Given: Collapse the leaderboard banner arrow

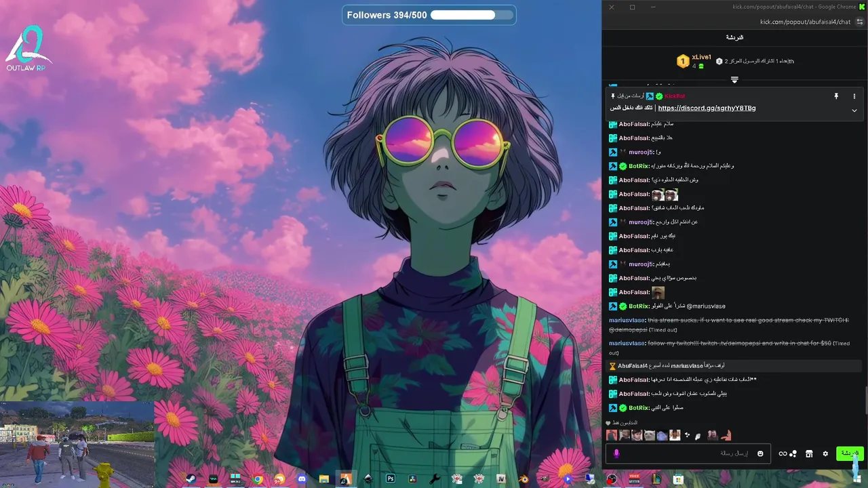Looking at the screenshot, I should [734, 80].
